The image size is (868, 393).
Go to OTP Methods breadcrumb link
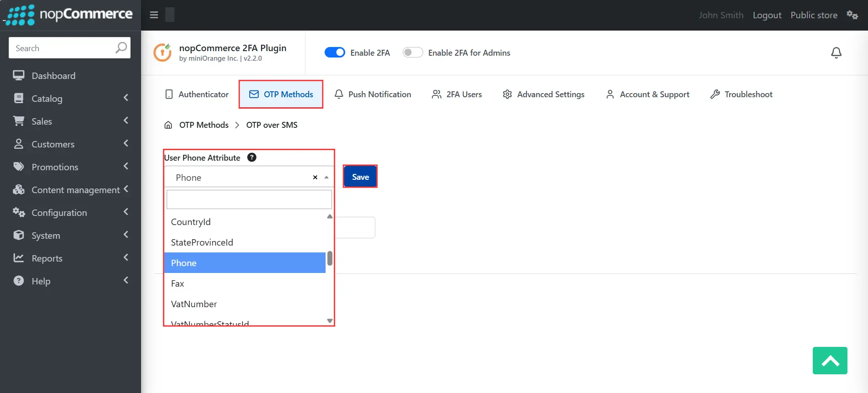coord(204,125)
